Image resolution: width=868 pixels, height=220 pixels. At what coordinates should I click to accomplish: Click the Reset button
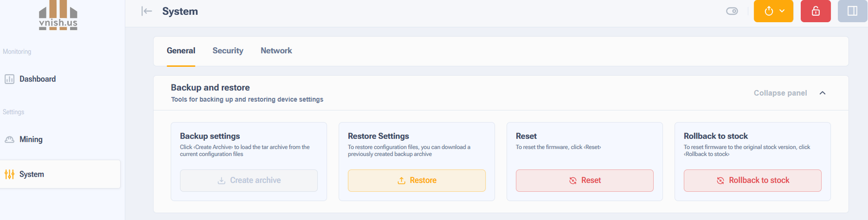click(x=585, y=180)
